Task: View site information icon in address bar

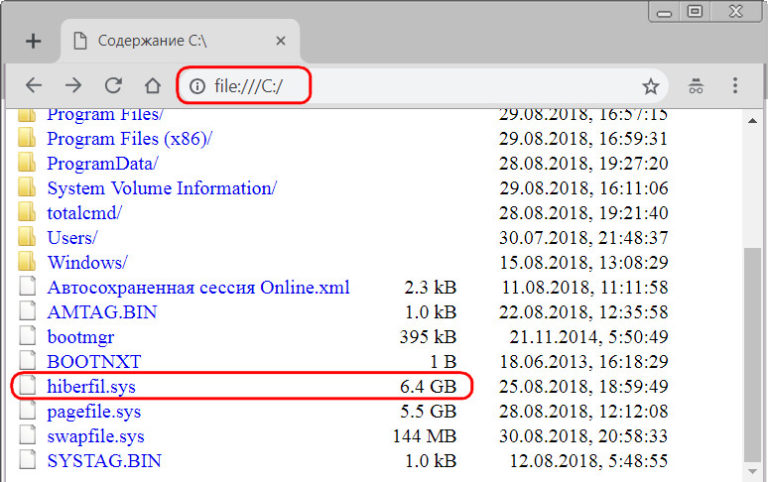Action: pyautogui.click(x=197, y=86)
